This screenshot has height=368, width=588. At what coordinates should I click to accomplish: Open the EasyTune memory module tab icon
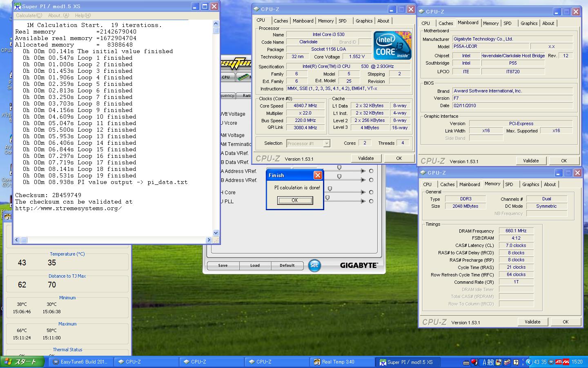click(243, 77)
